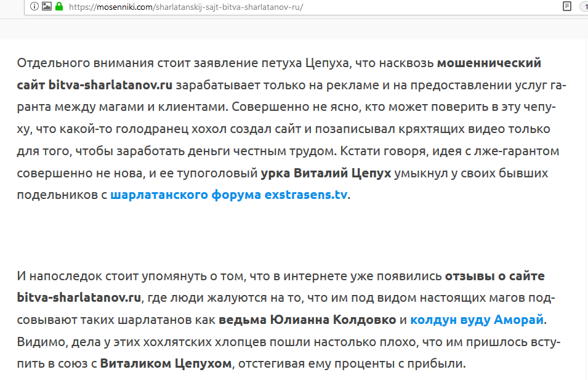The image size is (588, 380).
Task: Click the green secure connection padlock
Action: (58, 7)
